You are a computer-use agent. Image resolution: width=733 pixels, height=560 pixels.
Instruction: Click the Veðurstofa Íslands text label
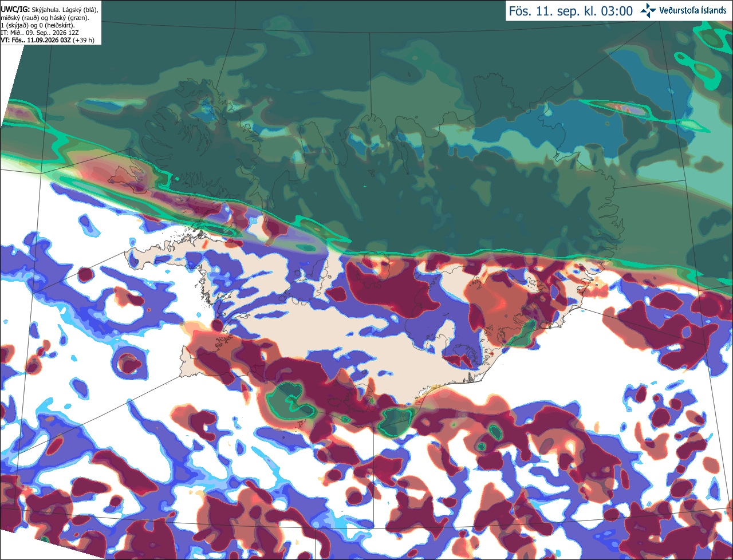click(693, 10)
